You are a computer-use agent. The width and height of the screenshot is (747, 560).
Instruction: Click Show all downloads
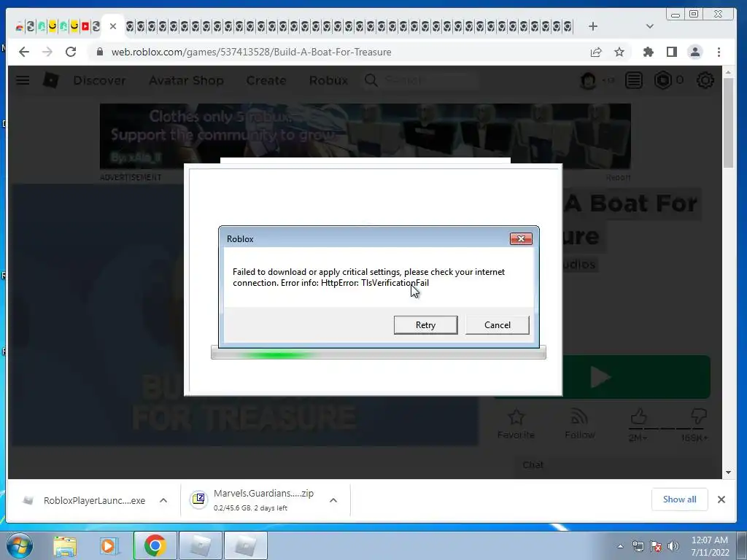679,499
